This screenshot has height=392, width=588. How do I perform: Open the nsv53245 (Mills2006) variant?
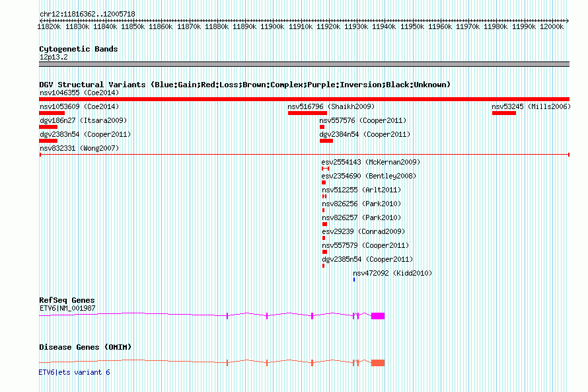(531, 106)
